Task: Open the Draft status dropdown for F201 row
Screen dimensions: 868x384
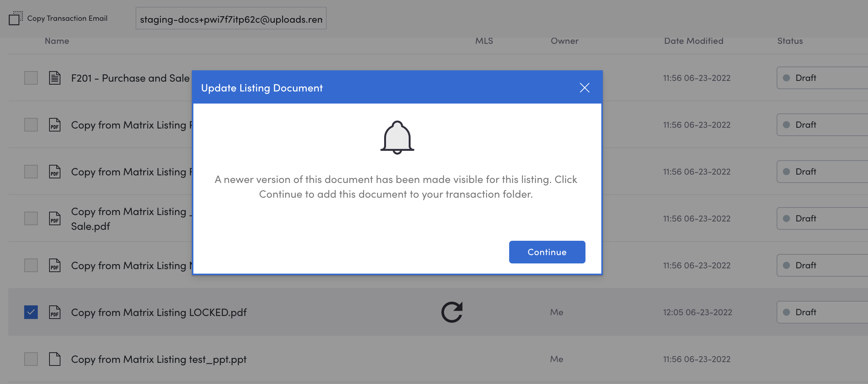Action: click(x=822, y=78)
